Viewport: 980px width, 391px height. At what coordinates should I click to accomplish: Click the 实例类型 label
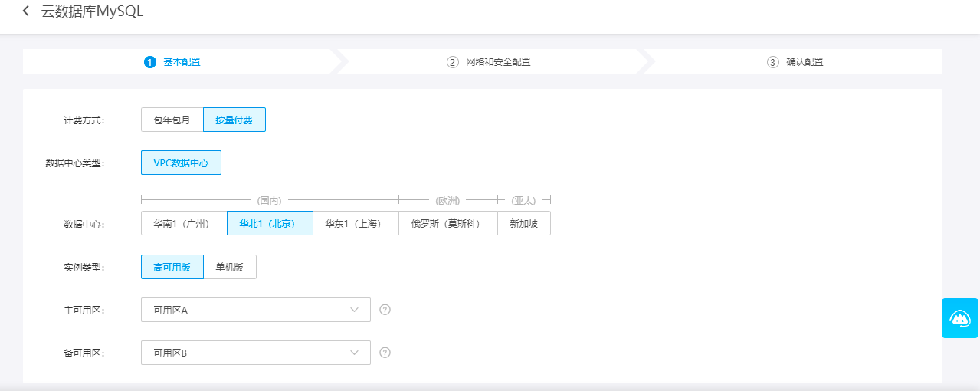pyautogui.click(x=84, y=268)
